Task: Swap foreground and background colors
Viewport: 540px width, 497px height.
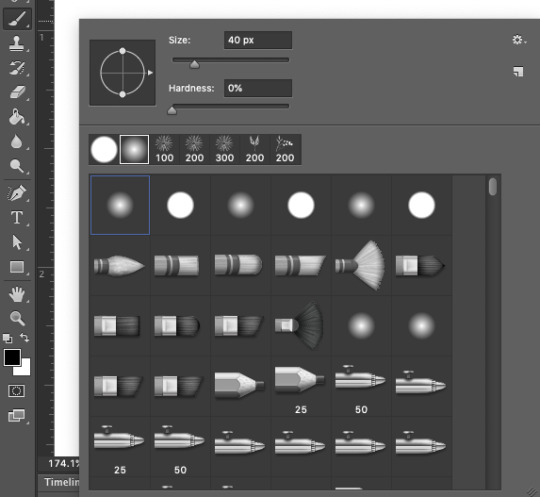Action: pyautogui.click(x=24, y=338)
